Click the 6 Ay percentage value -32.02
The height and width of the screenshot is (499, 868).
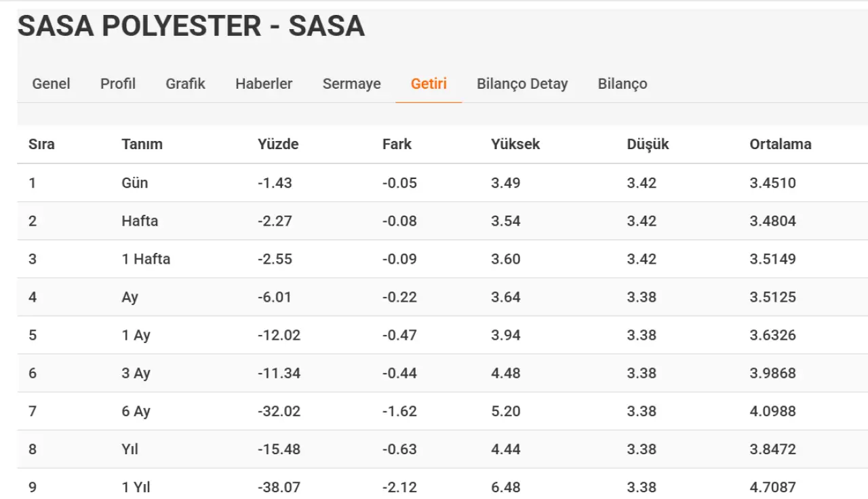[279, 412]
